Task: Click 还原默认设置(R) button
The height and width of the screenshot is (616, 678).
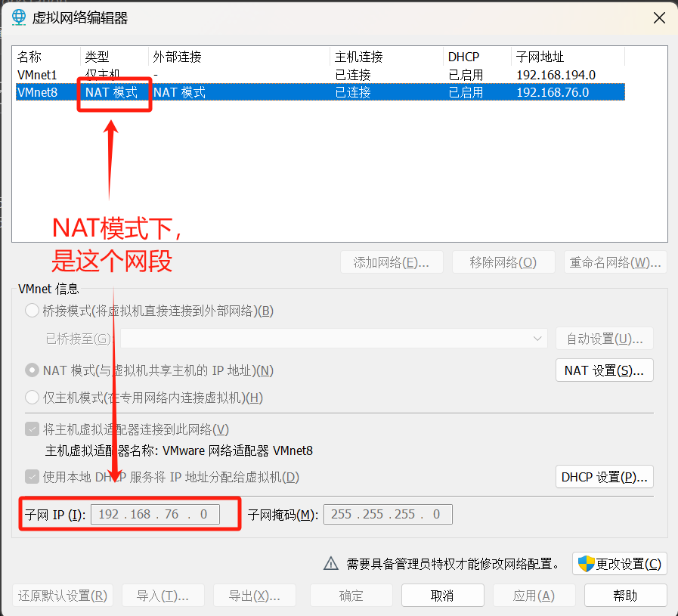Action: coord(63,596)
